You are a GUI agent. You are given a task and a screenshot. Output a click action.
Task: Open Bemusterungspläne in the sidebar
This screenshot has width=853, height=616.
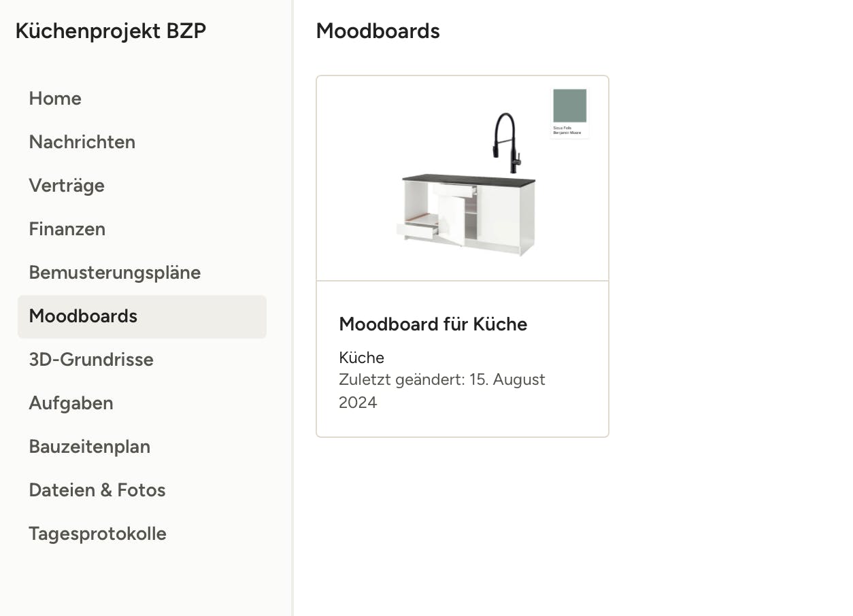[114, 273]
